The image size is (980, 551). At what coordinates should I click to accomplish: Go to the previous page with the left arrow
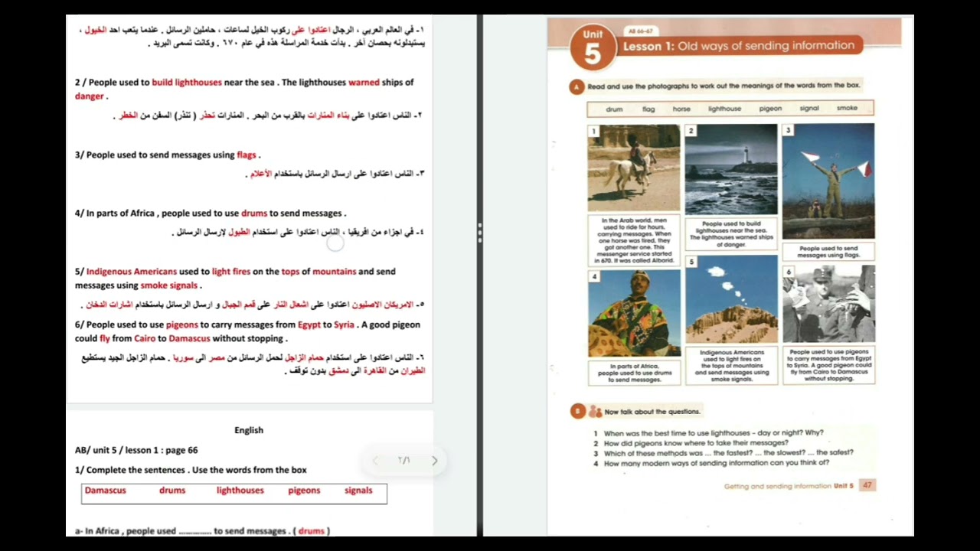point(375,461)
